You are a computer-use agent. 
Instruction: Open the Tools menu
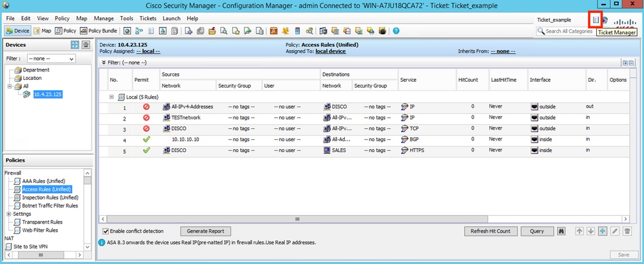coord(126,19)
